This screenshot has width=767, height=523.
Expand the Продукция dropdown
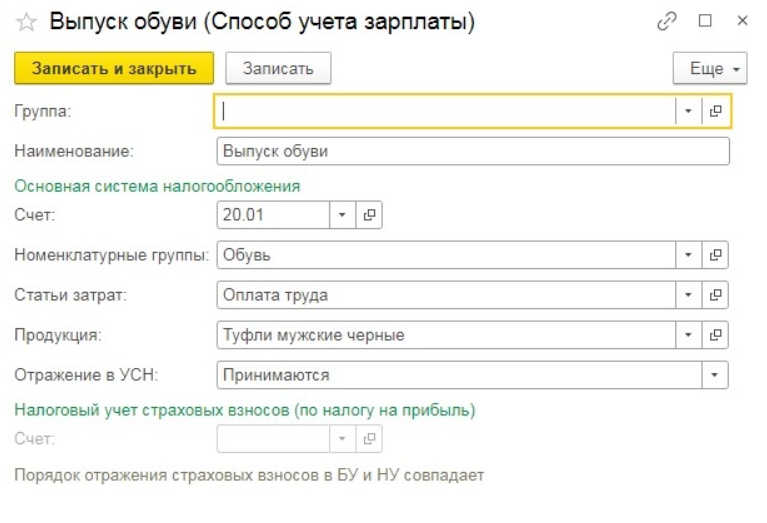click(688, 335)
